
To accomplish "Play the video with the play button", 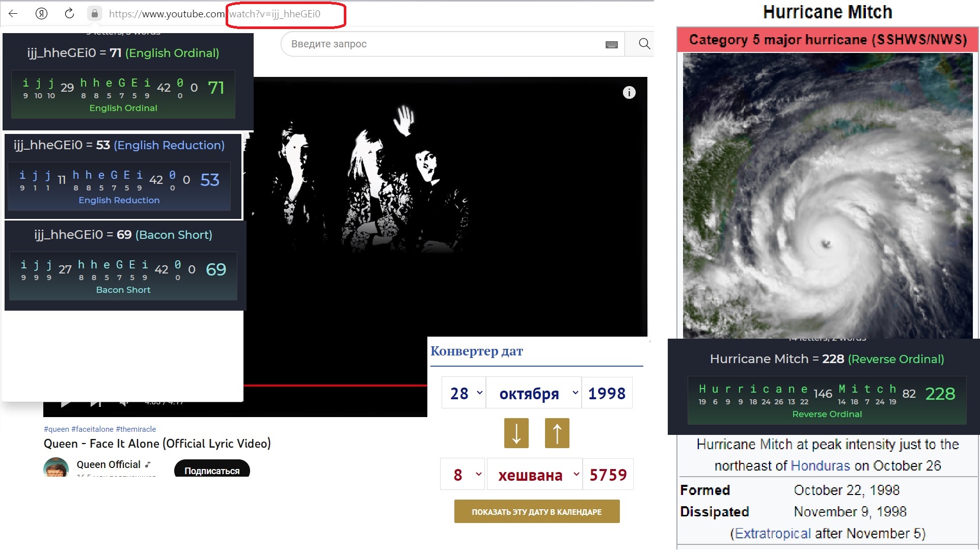I will tap(66, 404).
